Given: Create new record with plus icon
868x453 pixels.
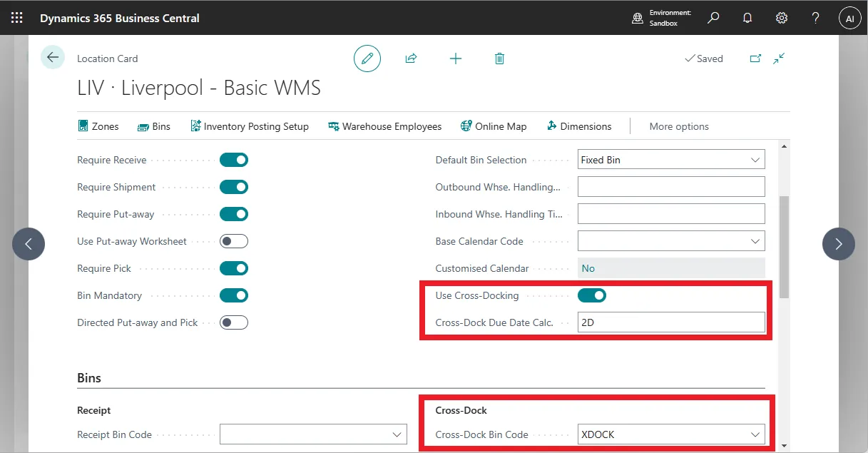Looking at the screenshot, I should pyautogui.click(x=456, y=58).
